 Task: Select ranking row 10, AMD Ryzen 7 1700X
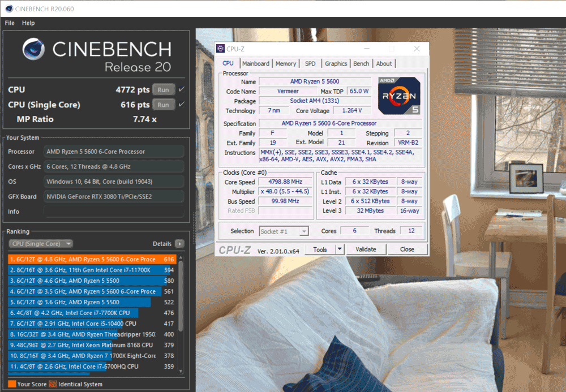[92, 356]
